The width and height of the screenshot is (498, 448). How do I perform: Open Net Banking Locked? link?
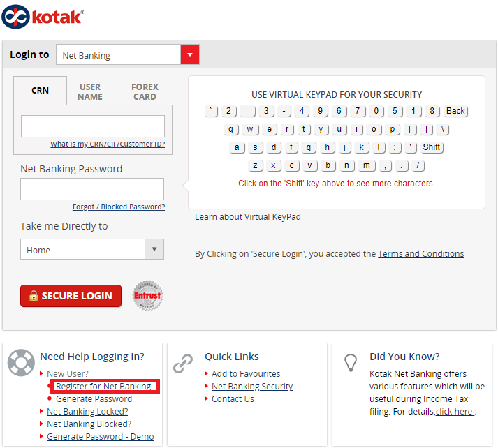tap(87, 412)
